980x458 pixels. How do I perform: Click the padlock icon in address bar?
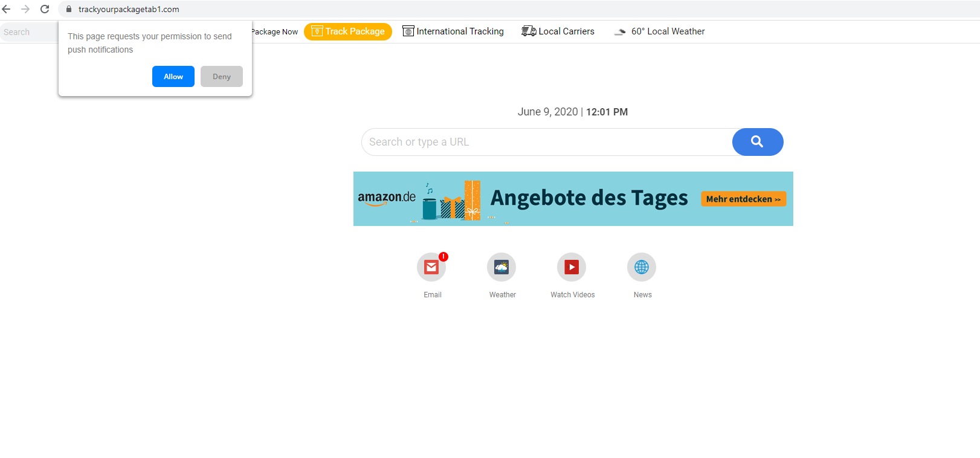click(x=69, y=9)
